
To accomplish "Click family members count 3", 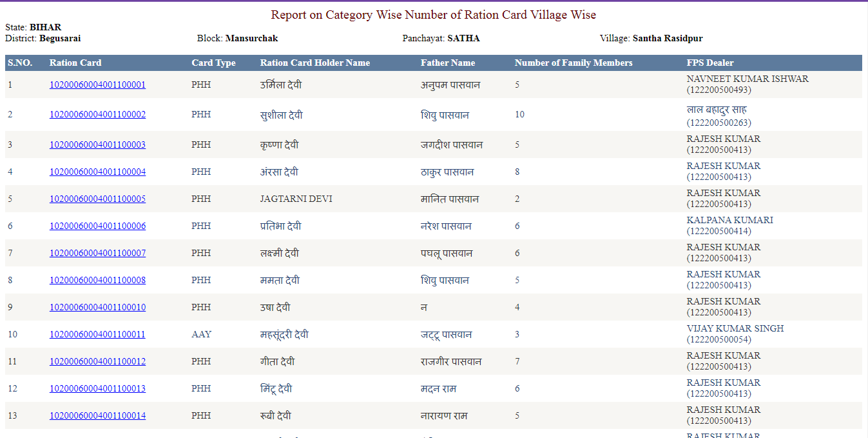I will pyautogui.click(x=517, y=334).
